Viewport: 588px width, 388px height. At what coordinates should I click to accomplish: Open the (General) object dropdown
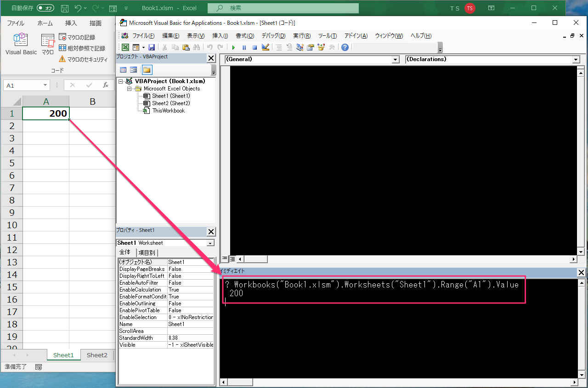[x=396, y=60]
